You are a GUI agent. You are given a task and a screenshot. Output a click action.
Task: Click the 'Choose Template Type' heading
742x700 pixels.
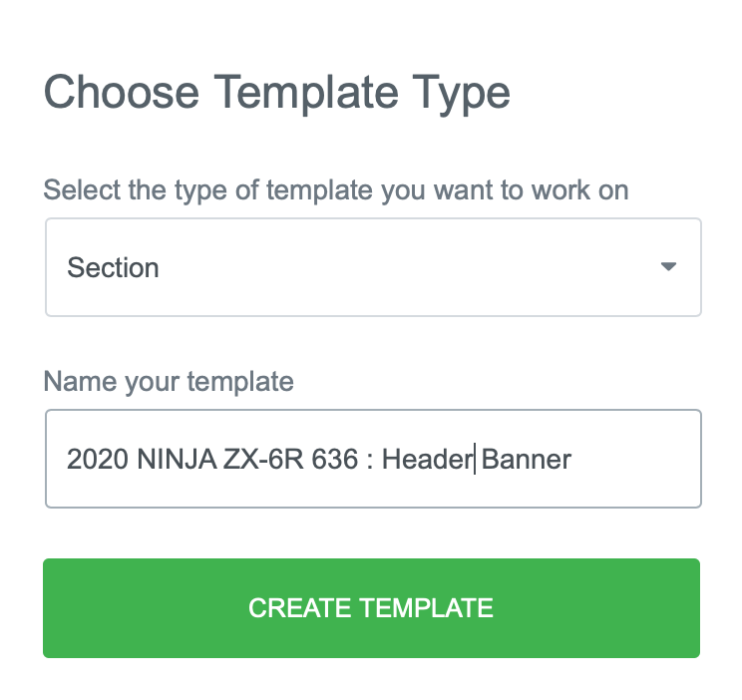coord(277,93)
